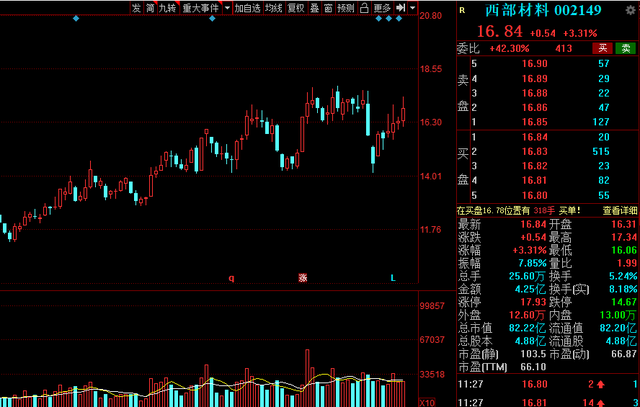The height and width of the screenshot is (407, 640).
Task: Click the 最低 low price 16.06
Action: coord(624,250)
